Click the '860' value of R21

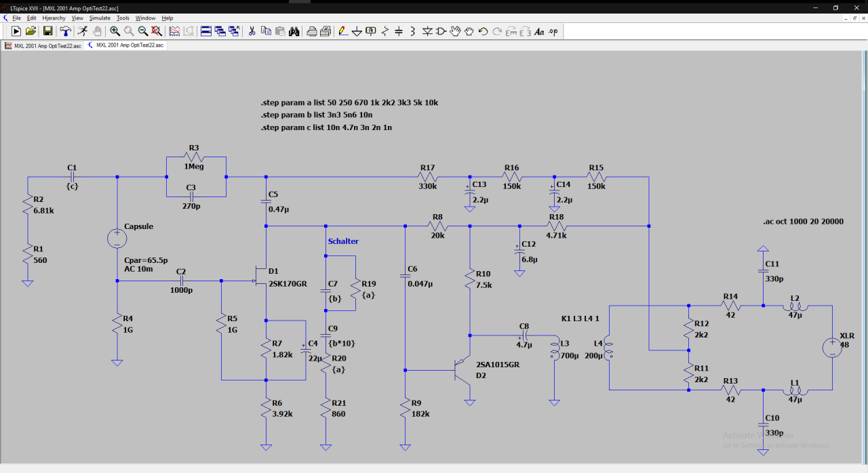[x=339, y=413]
